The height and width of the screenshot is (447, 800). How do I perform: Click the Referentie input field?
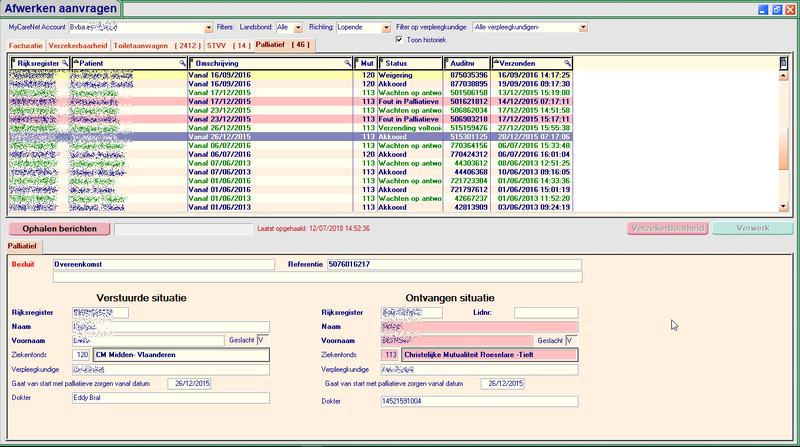click(x=453, y=265)
